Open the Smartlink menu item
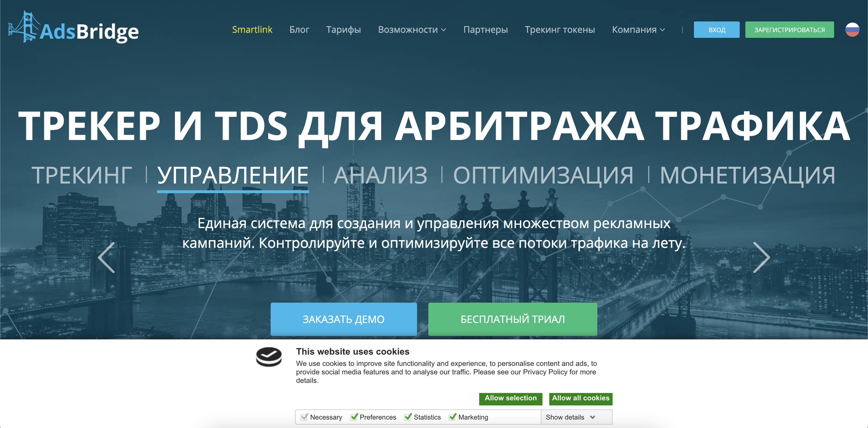This screenshot has height=428, width=868. pyautogui.click(x=252, y=30)
